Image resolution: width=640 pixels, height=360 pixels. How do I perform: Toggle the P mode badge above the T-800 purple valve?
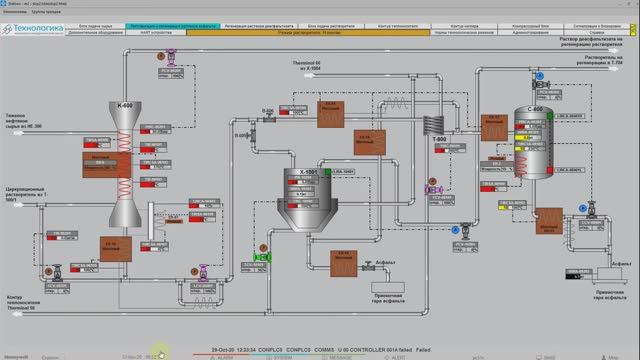(x=433, y=181)
